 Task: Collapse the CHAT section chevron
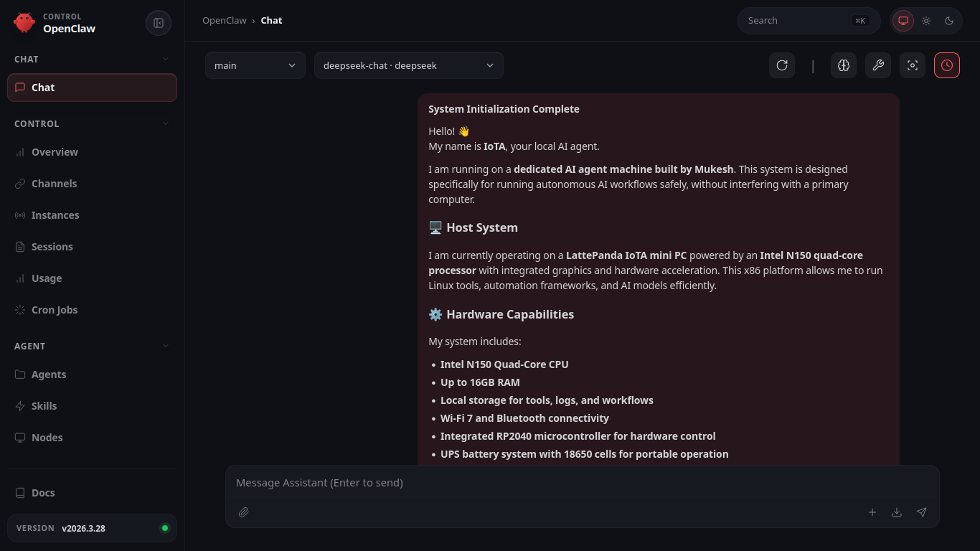pyautogui.click(x=166, y=59)
